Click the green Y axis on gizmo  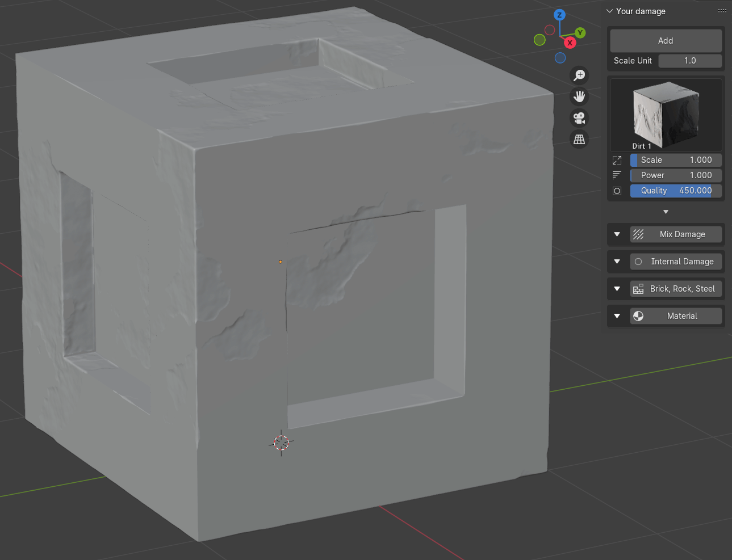click(x=580, y=33)
